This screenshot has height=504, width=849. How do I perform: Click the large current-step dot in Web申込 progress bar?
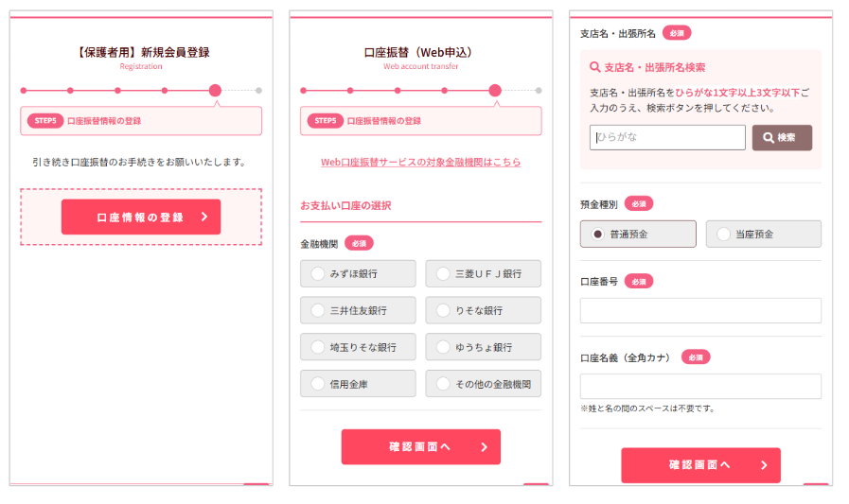(495, 91)
